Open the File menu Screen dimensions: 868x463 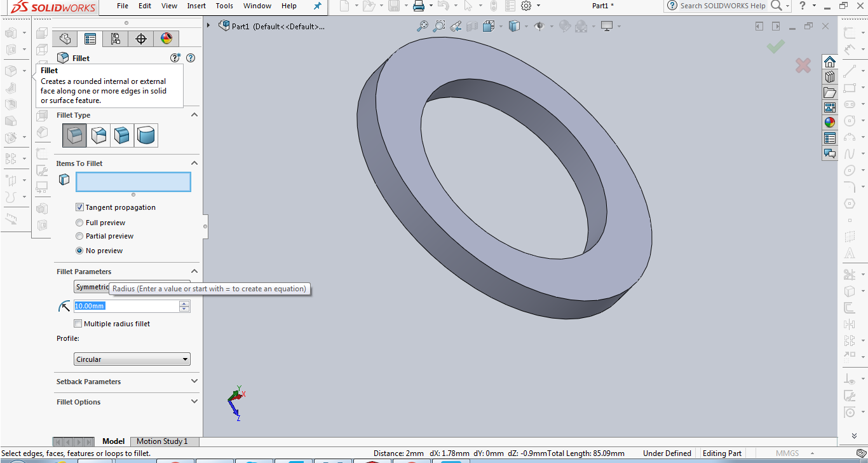pos(123,6)
